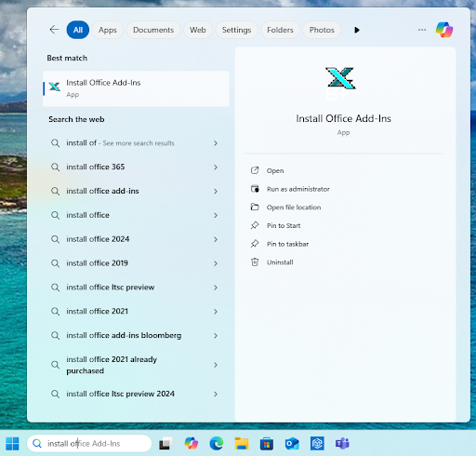The image size is (476, 456).
Task: Select Pin to taskbar
Action: (x=287, y=244)
